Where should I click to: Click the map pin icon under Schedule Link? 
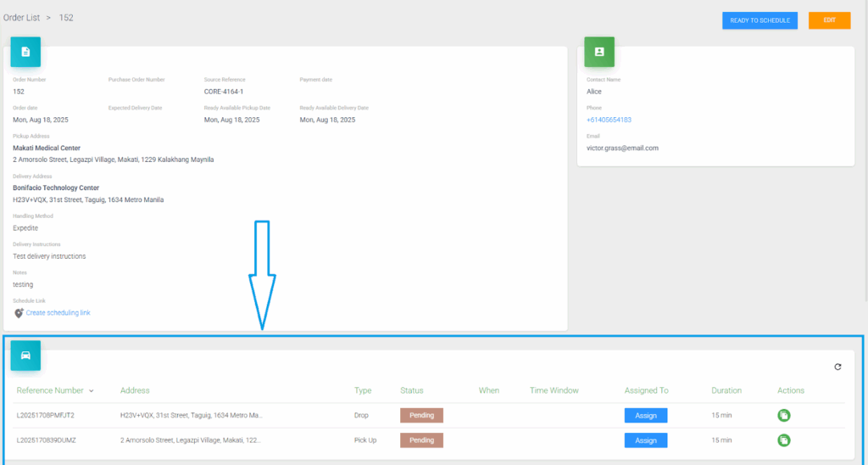[19, 313]
